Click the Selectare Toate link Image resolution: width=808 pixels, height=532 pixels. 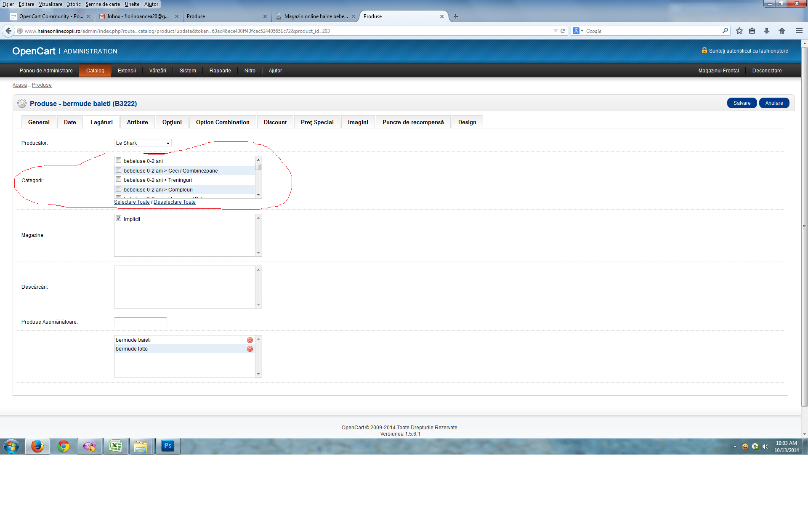[x=132, y=202]
